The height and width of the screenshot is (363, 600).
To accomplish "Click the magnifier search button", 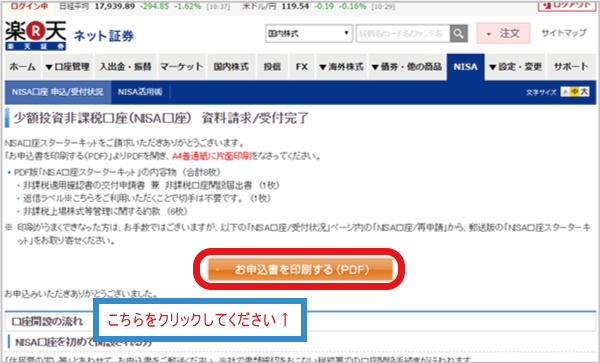I will 459,34.
